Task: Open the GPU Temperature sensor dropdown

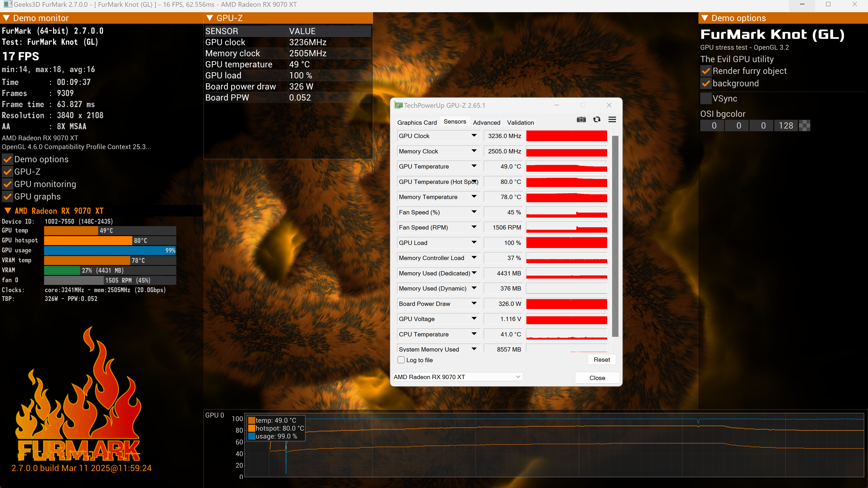Action: pyautogui.click(x=474, y=166)
